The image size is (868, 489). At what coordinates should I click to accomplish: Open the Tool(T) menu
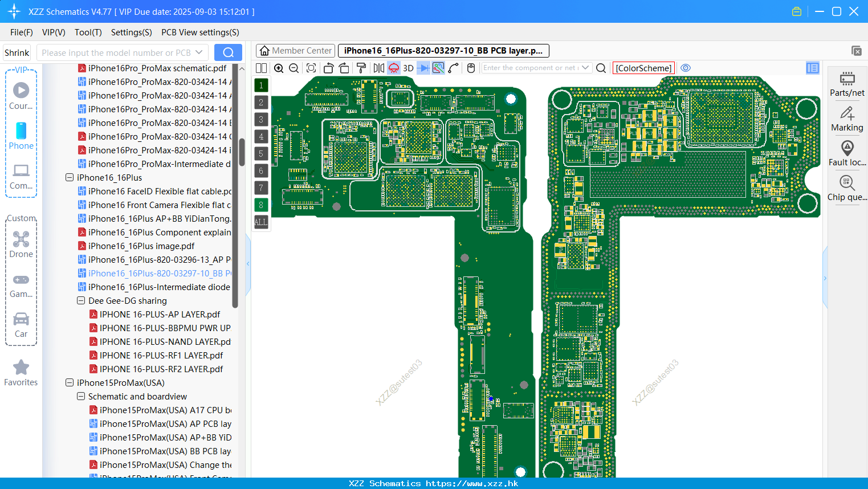tap(88, 32)
